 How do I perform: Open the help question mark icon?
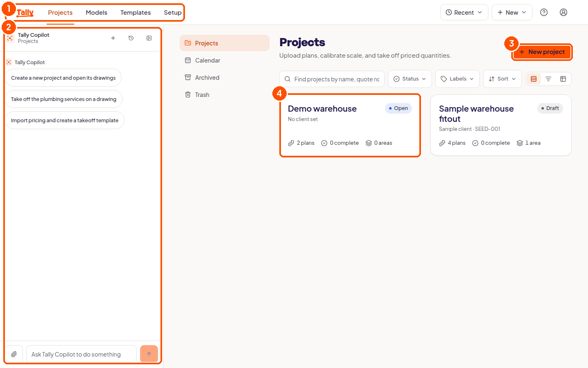coord(544,12)
